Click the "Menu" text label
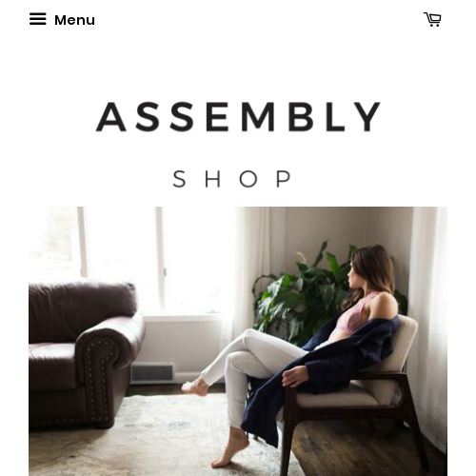The image size is (476, 476). pyautogui.click(x=74, y=20)
